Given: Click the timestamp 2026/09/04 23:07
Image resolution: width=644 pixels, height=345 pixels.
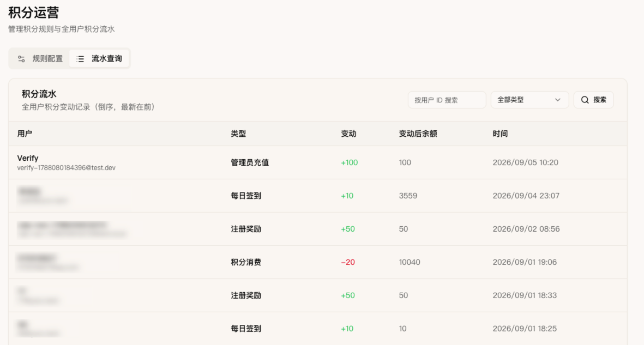Looking at the screenshot, I should pyautogui.click(x=526, y=196).
